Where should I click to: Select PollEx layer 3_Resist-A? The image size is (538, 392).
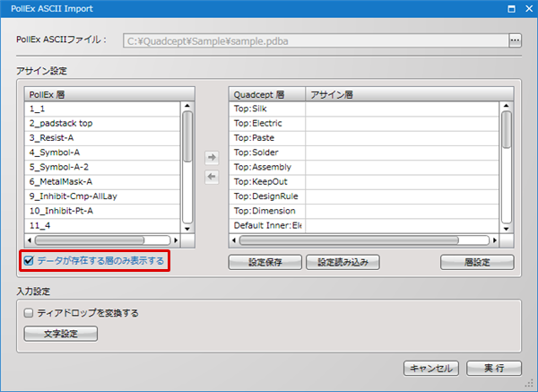tap(102, 138)
